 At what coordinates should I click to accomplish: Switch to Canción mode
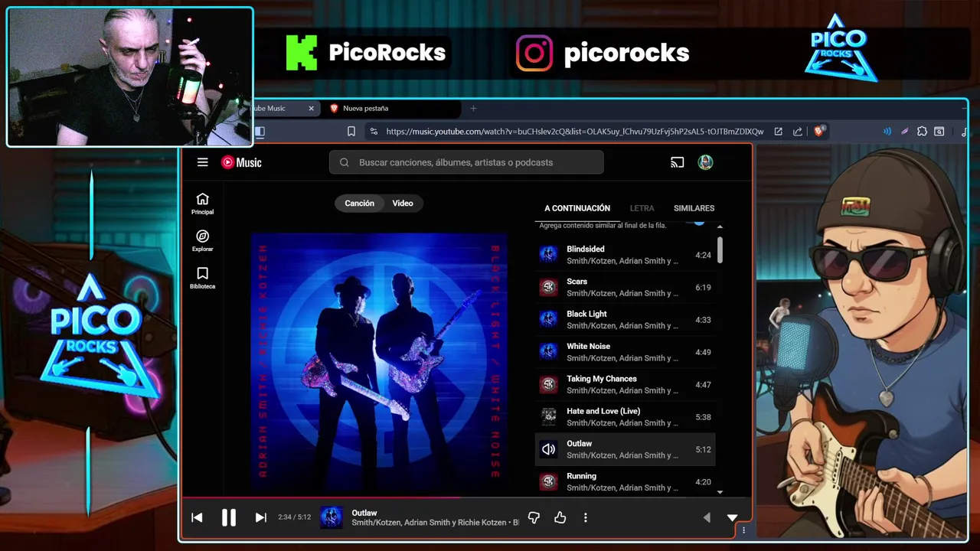[359, 204]
